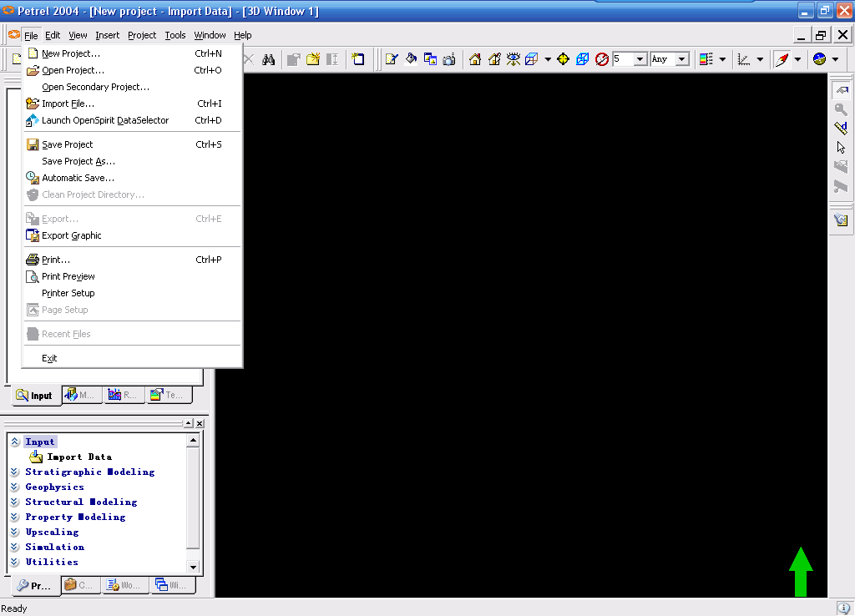This screenshot has height=616, width=855.
Task: Click the eye view-all icon
Action: 514,59
